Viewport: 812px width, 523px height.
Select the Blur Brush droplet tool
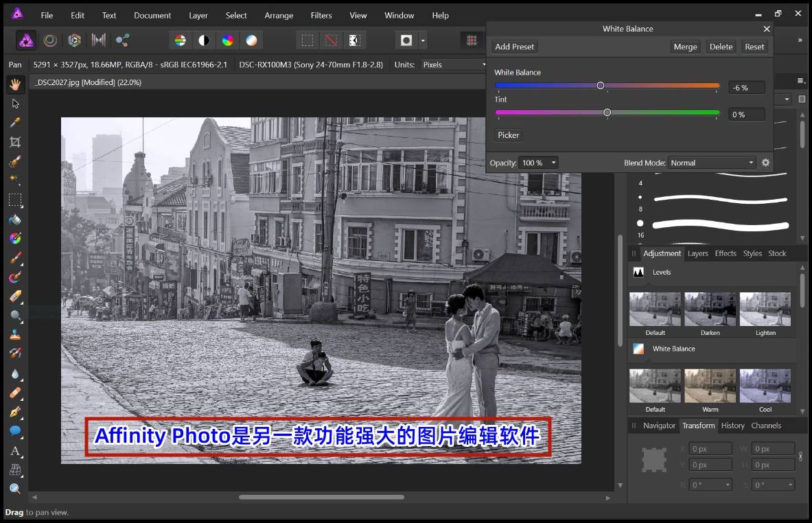click(15, 373)
